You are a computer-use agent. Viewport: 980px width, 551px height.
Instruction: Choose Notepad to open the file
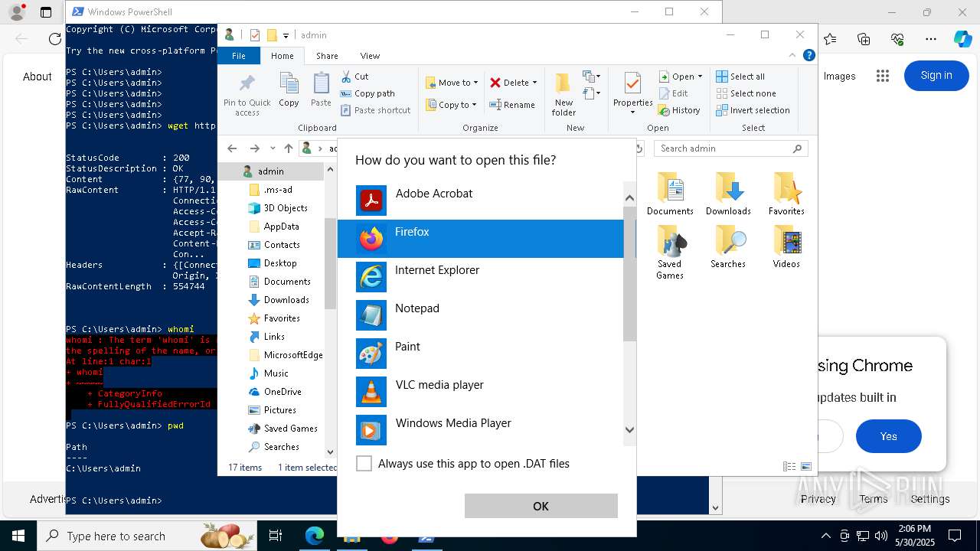tap(480, 315)
